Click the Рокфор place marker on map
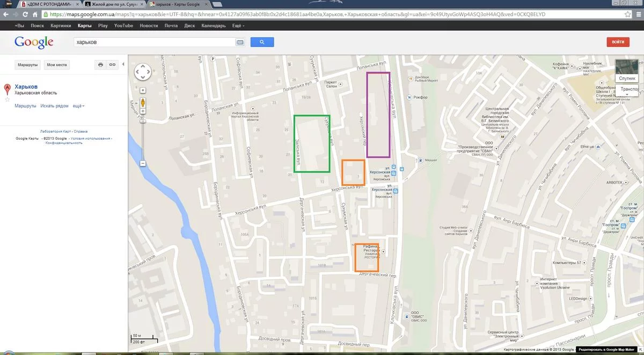Viewport: 644px width, 355px height. (x=409, y=97)
